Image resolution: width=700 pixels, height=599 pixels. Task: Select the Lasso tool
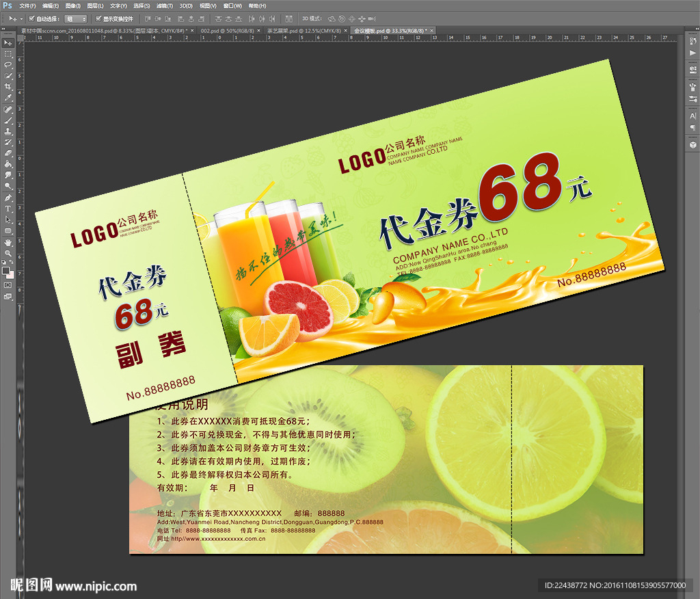[x=8, y=64]
